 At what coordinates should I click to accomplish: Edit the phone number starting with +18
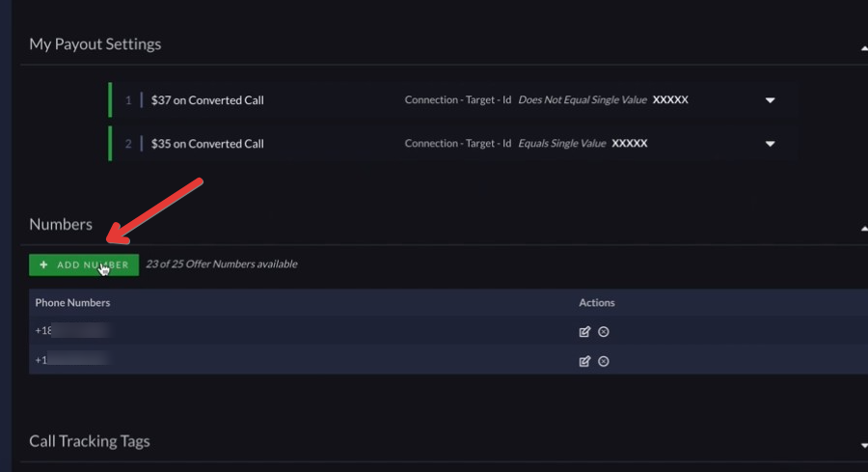click(x=584, y=332)
